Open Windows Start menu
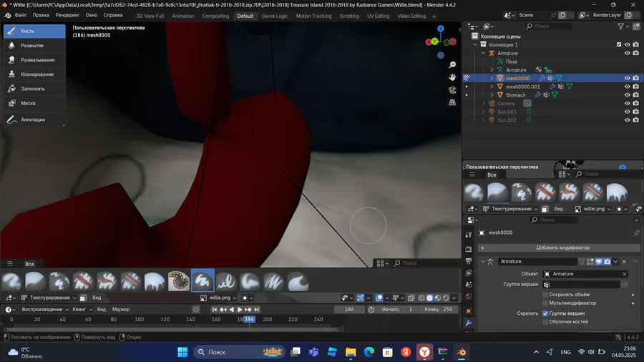Screen dimensions: 644x362 click(182, 352)
